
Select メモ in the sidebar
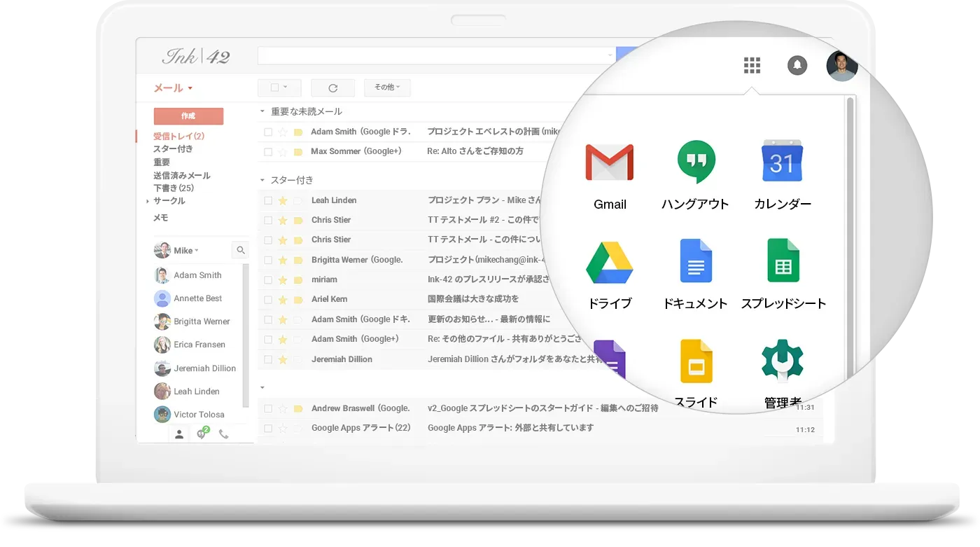click(161, 218)
